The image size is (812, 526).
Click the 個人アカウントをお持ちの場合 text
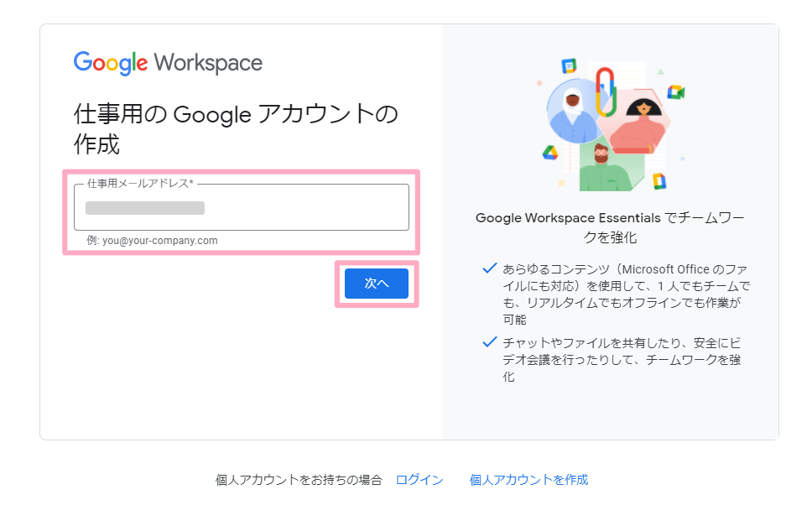299,480
